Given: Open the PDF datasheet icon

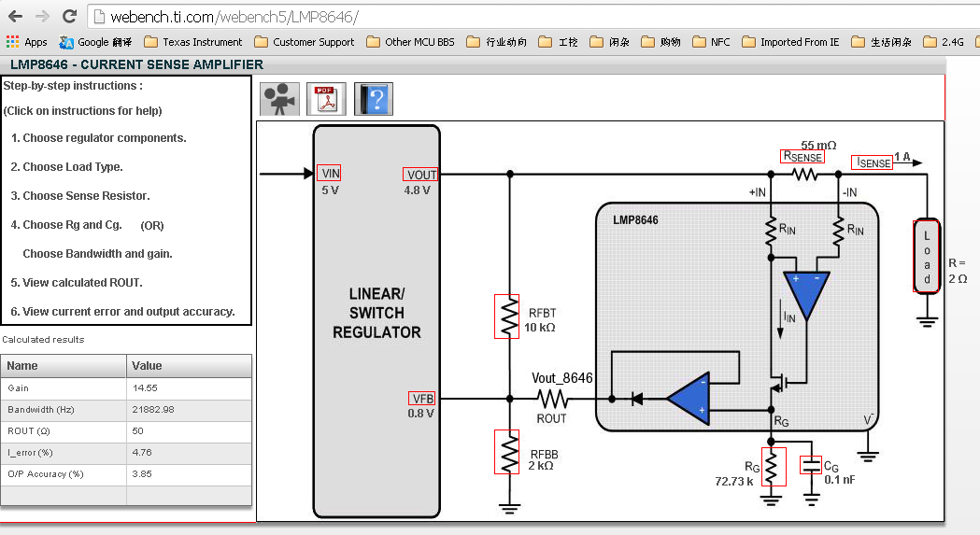Looking at the screenshot, I should (x=326, y=99).
